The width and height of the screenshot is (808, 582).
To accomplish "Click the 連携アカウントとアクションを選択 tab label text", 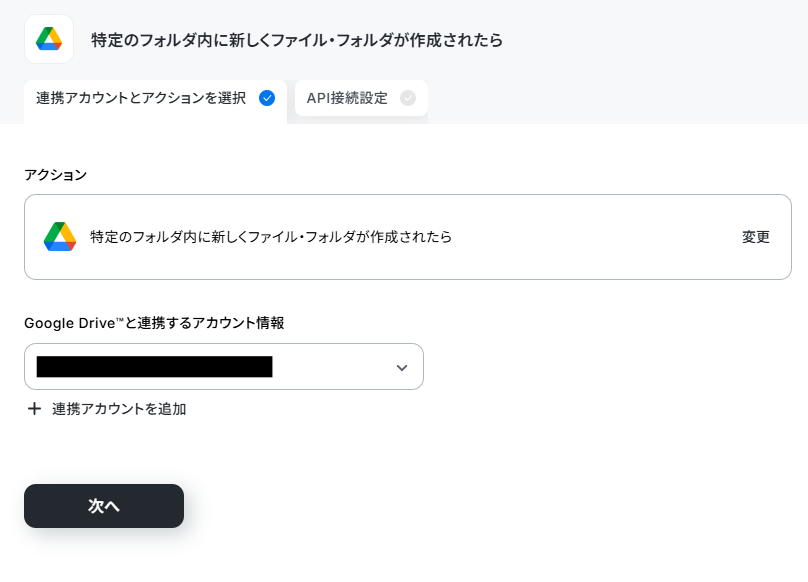I will [141, 98].
